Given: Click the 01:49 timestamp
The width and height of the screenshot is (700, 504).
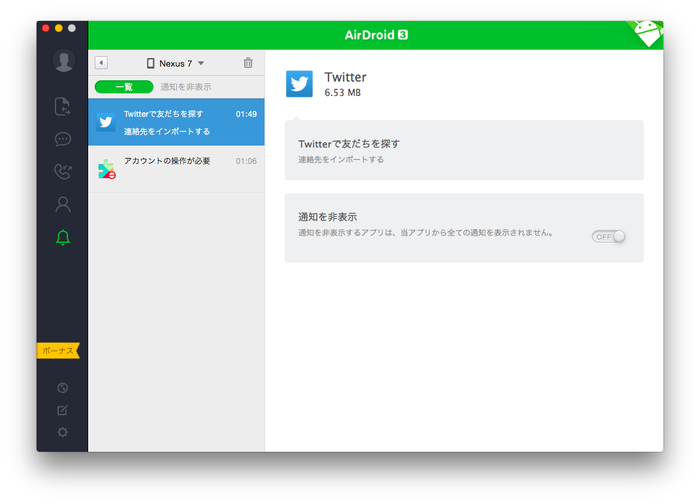Looking at the screenshot, I should (x=246, y=114).
